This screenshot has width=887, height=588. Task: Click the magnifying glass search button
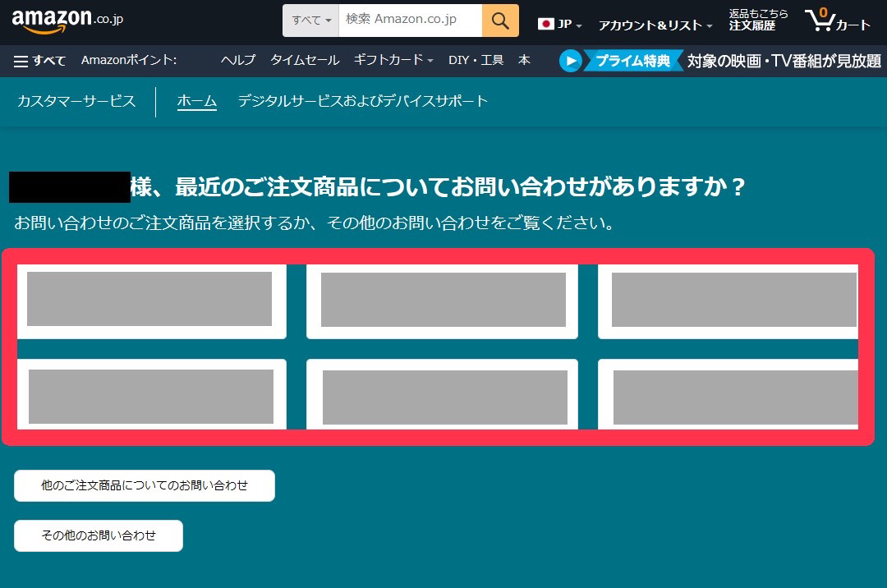[x=500, y=21]
